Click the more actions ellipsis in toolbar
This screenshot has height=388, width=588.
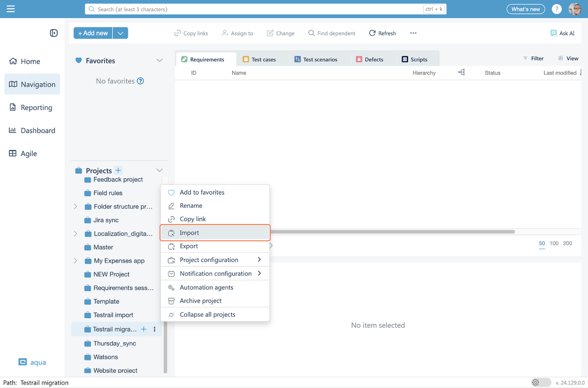(413, 33)
